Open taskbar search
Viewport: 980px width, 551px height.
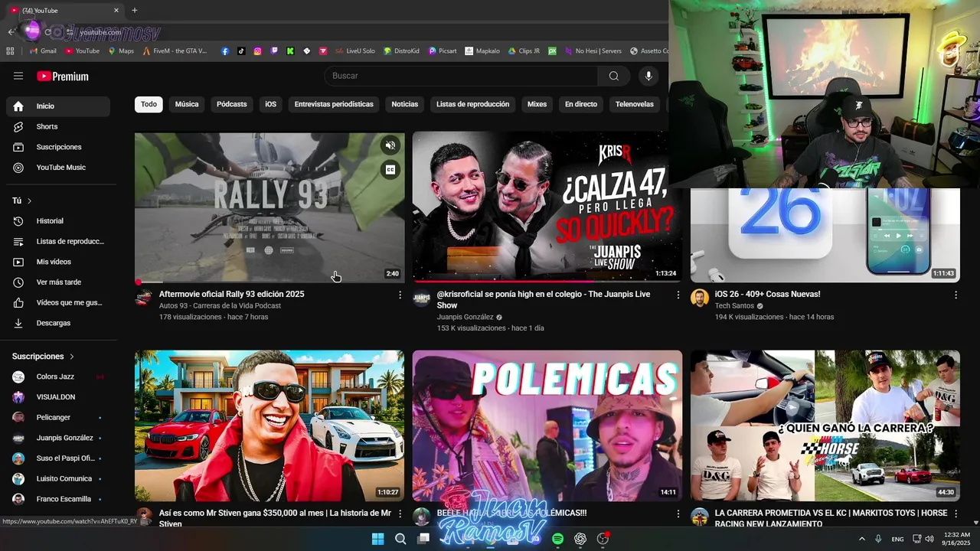coord(400,539)
